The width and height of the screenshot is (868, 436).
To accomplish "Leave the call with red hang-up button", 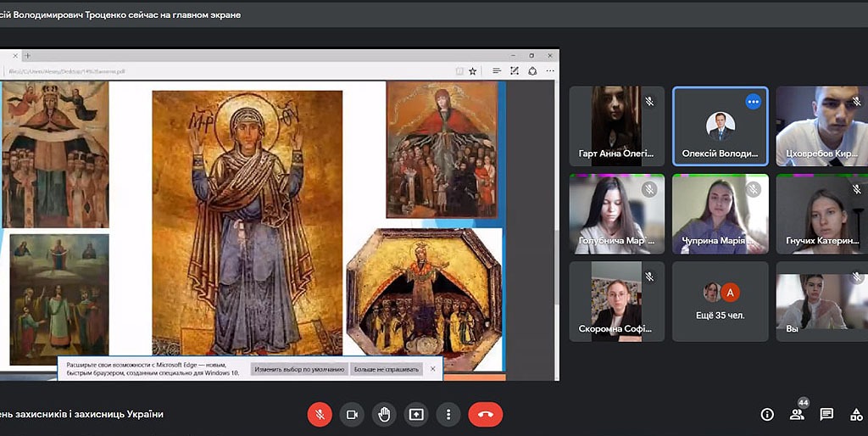I will [485, 414].
